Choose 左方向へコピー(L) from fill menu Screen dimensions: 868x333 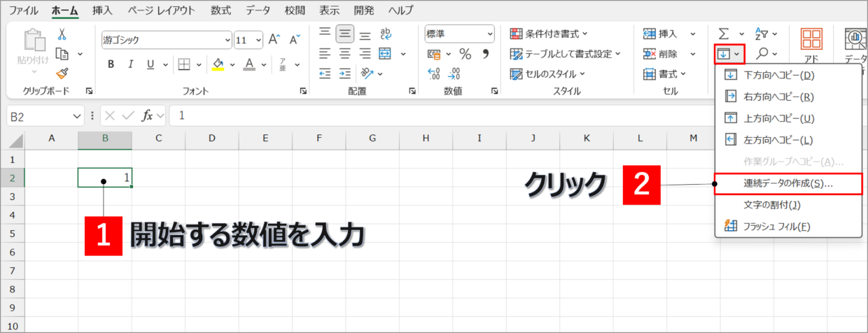tap(788, 140)
